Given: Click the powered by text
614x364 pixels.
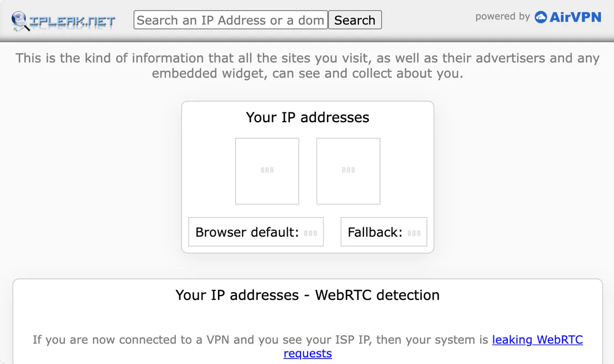Looking at the screenshot, I should click(x=502, y=17).
